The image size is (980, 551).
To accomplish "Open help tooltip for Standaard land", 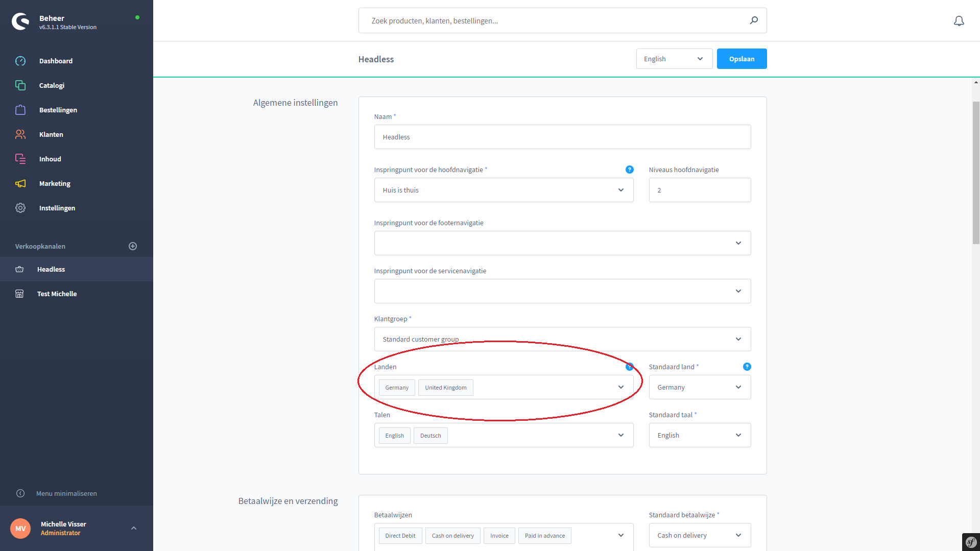I will coord(747,367).
